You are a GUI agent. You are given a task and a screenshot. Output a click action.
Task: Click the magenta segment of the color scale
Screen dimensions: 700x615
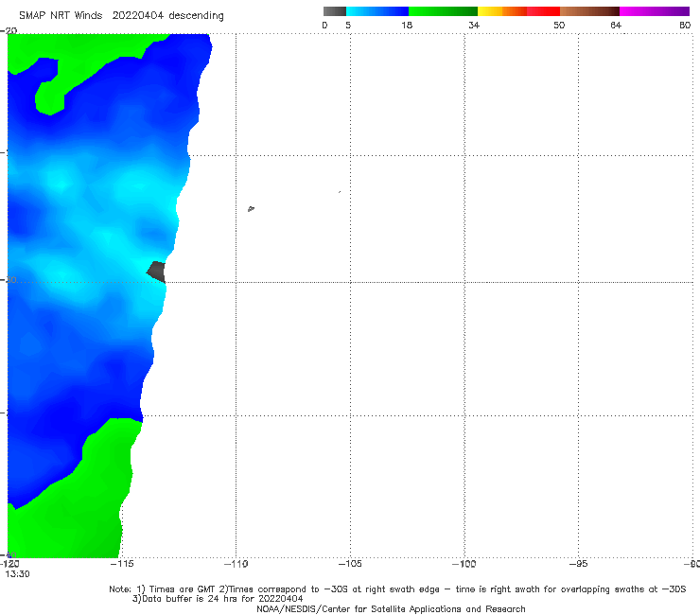coord(655,11)
